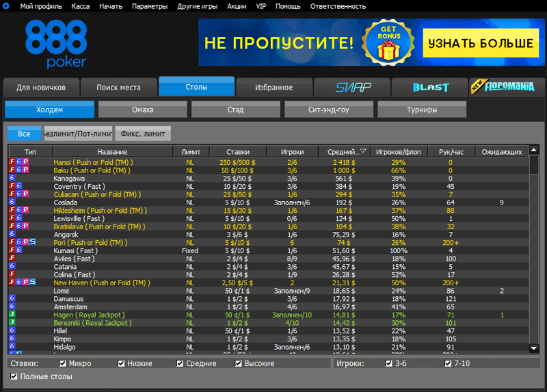547x392 pixels.
Task: Click the blue circle icon beside Мой профиль
Action: pos(5,6)
